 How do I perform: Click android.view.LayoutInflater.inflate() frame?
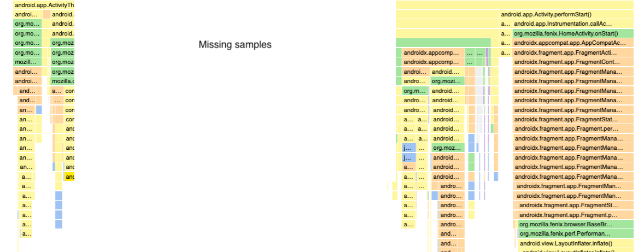pyautogui.click(x=577, y=243)
